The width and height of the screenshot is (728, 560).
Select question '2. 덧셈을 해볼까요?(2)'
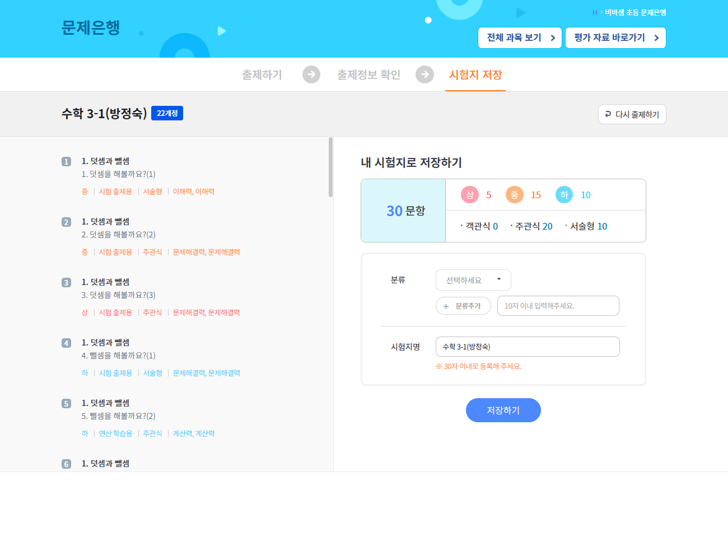coord(119,235)
